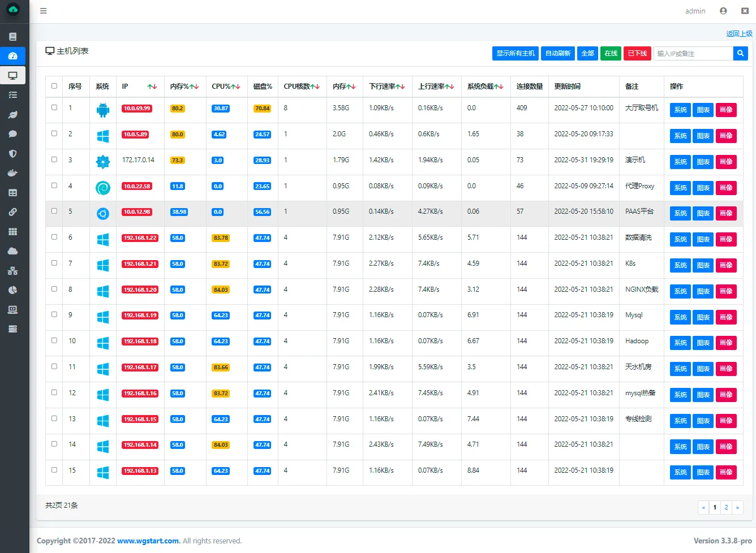
Task: Go to previous page with « arrow
Action: pyautogui.click(x=703, y=507)
